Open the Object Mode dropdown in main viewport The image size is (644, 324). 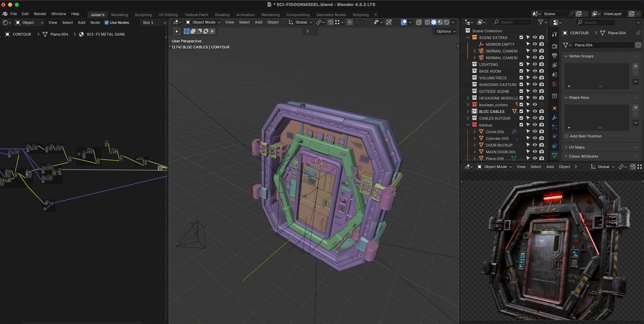click(x=203, y=23)
